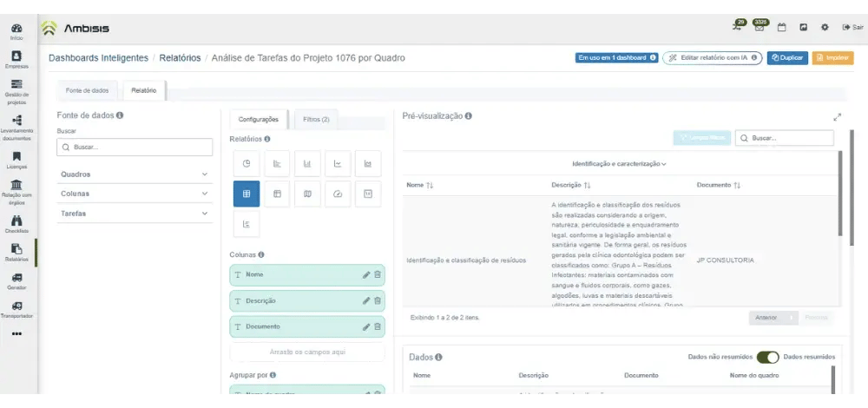This screenshot has height=408, width=868.
Task: Select the gauge chart report type
Action: point(338,194)
